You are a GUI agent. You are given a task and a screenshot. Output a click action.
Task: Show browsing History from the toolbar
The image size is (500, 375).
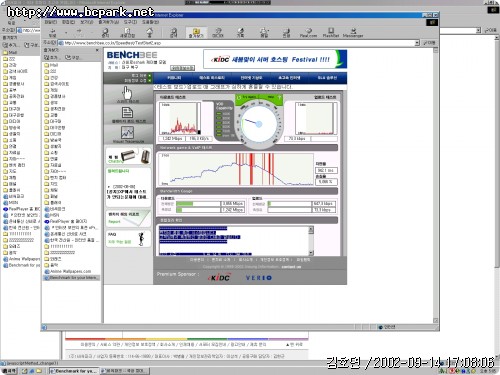tap(240, 33)
